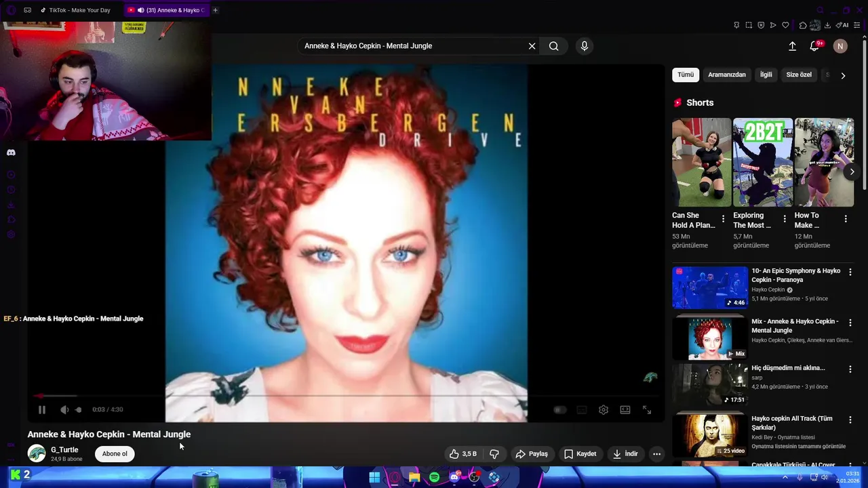
Task: Open the ad blocker shield icon
Action: (761, 25)
